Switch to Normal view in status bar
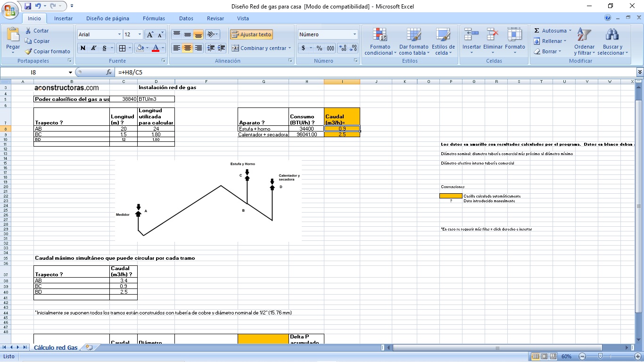644x362 pixels. tap(536, 357)
